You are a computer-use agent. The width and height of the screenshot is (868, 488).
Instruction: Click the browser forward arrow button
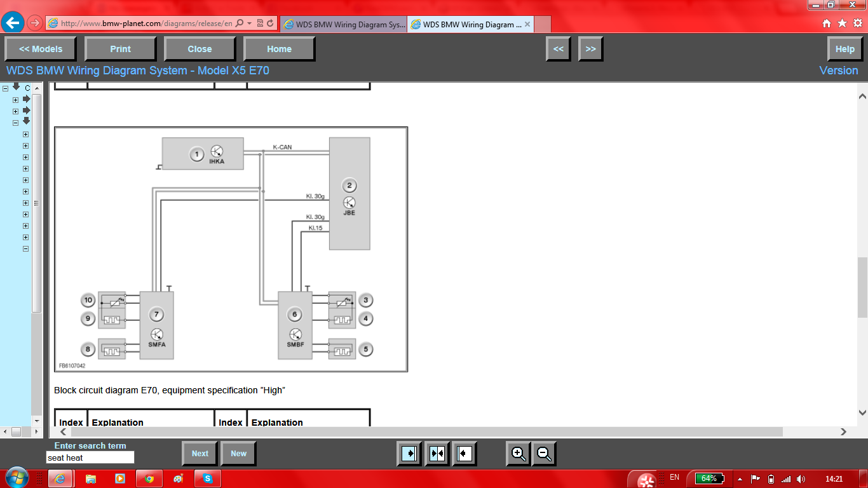tap(35, 23)
